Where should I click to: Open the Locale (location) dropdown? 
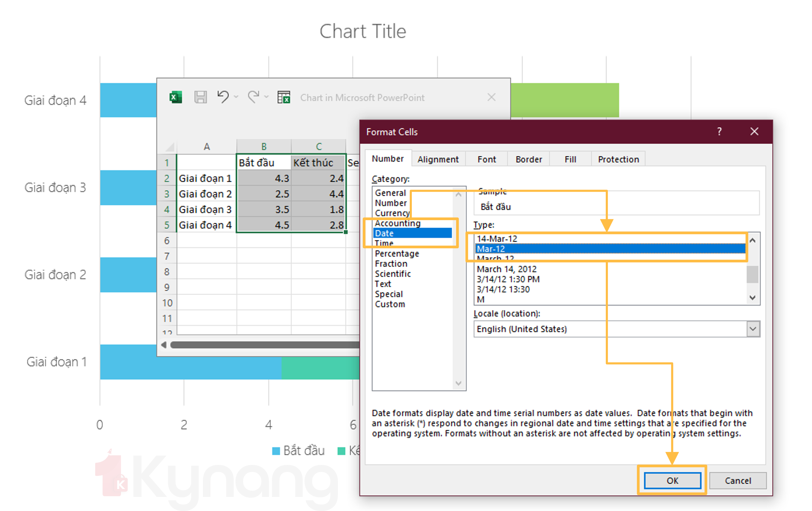coord(753,329)
